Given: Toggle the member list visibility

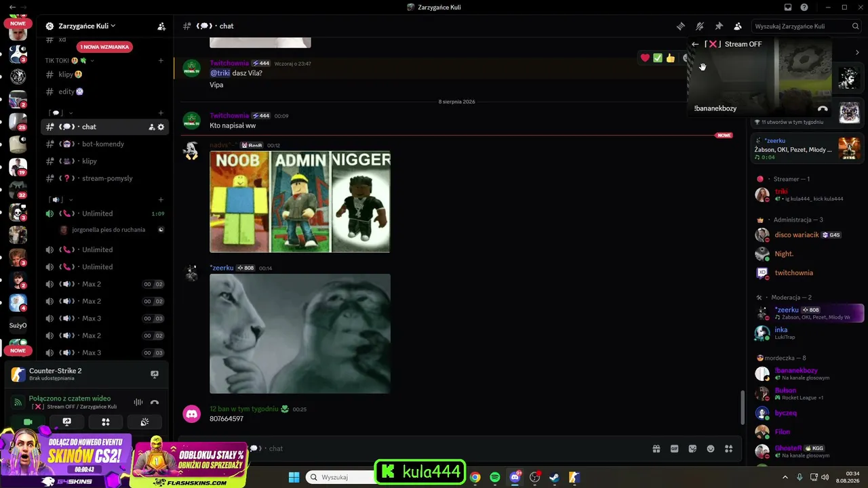Looking at the screenshot, I should pyautogui.click(x=738, y=26).
